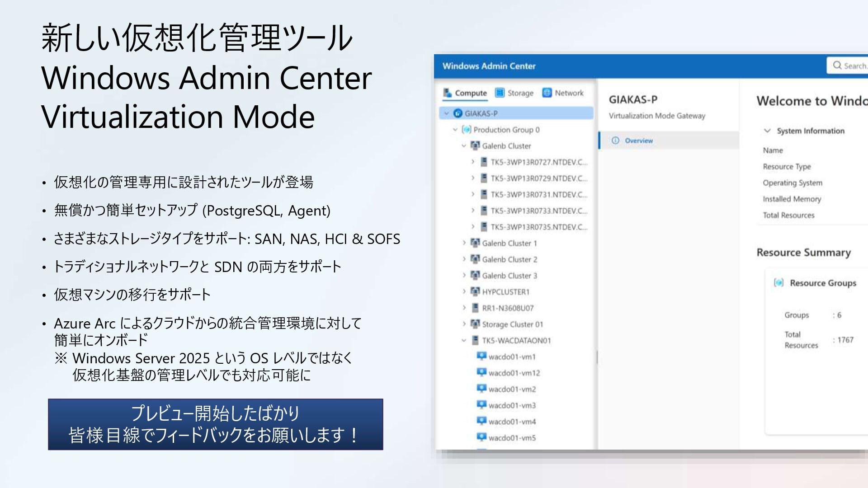Expand the HYPCLUSTER1 tree node
This screenshot has width=868, height=488.
464,292
